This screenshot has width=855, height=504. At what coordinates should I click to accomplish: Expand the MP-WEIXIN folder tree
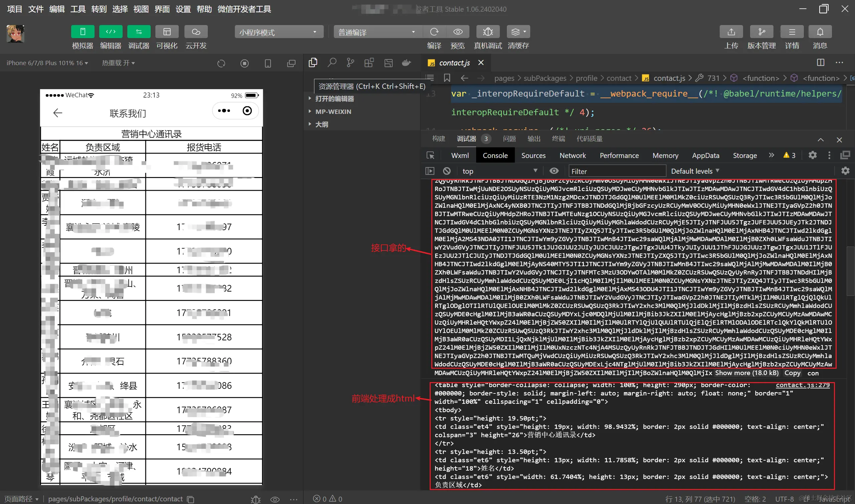coord(333,112)
